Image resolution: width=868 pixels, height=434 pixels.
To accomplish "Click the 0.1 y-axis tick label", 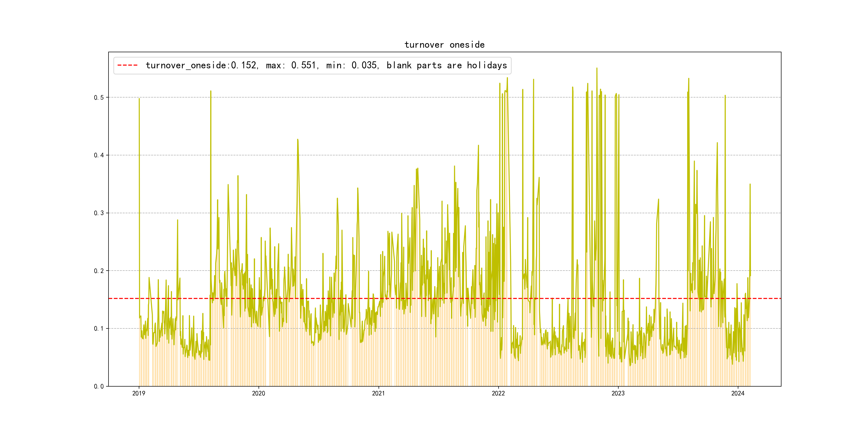I will 99,328.
